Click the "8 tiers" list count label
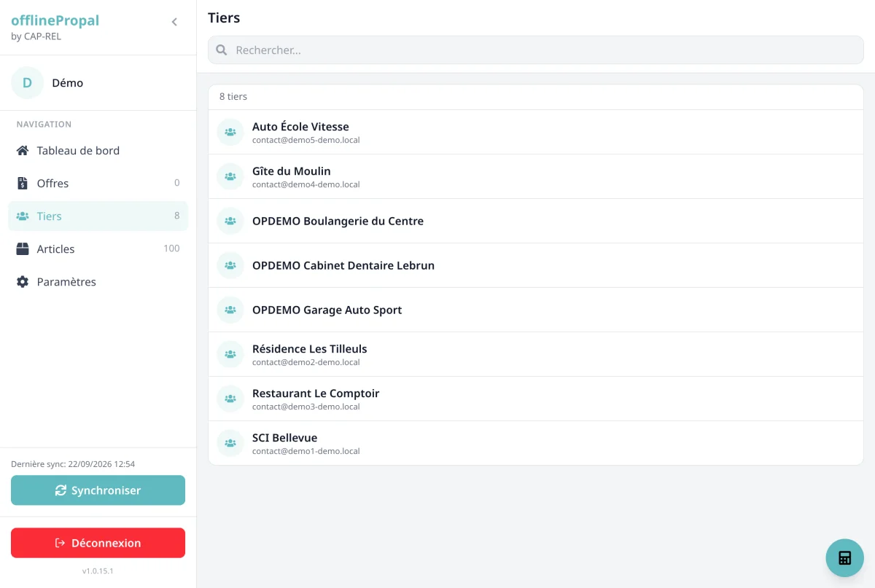The width and height of the screenshot is (875, 588). pos(233,96)
